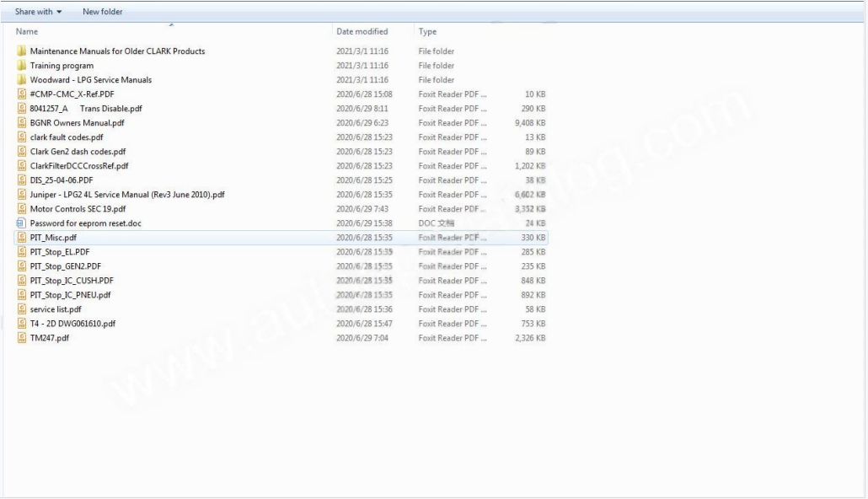Screen dimensions: 868x499
Task: Click PDF icon of PIT_Misc.pdf
Action: pyautogui.click(x=22, y=238)
